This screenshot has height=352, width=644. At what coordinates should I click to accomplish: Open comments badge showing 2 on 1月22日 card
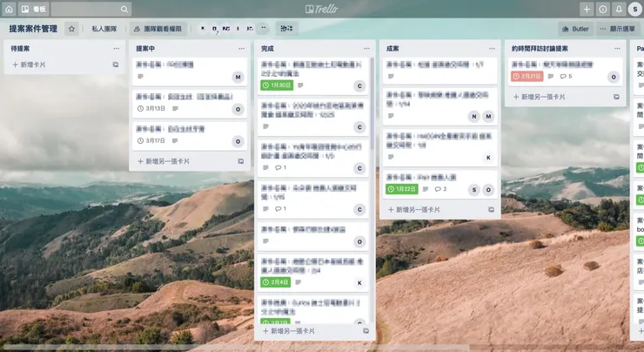[440, 189]
